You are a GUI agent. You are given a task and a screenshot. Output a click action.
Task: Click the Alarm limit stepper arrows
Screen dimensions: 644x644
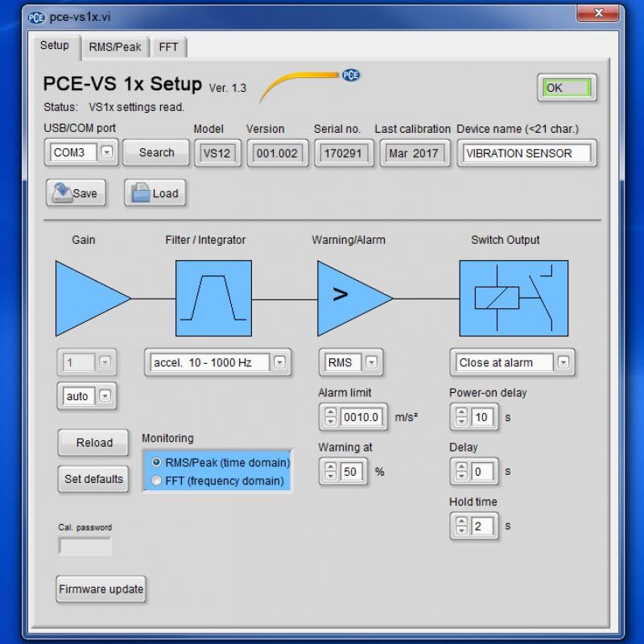tap(330, 418)
